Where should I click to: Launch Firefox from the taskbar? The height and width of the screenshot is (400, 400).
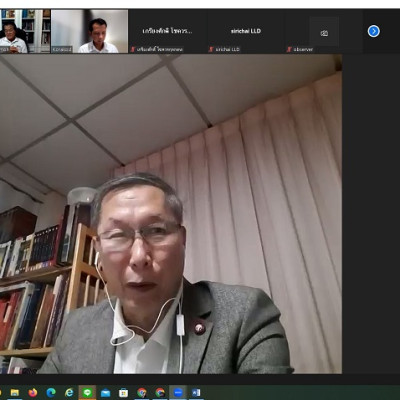(x=33, y=392)
